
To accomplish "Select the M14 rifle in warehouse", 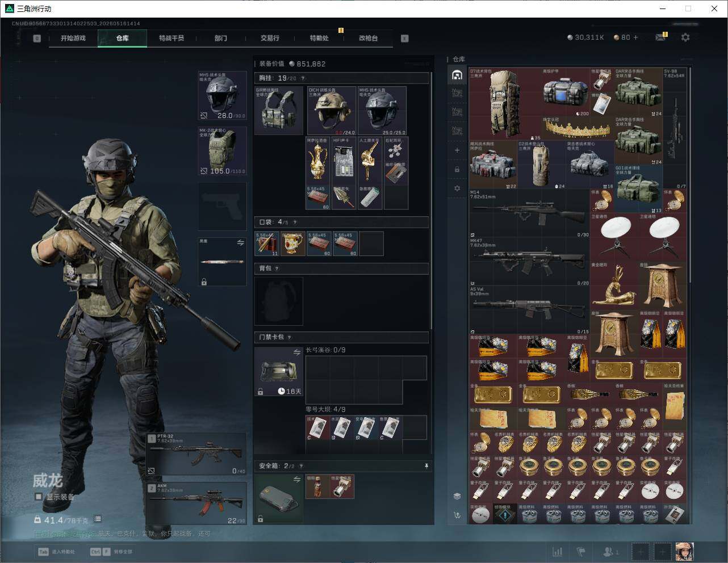I will [529, 213].
